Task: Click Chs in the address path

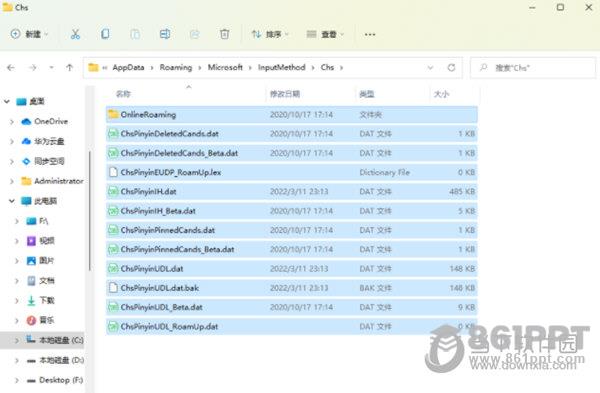Action: [327, 67]
